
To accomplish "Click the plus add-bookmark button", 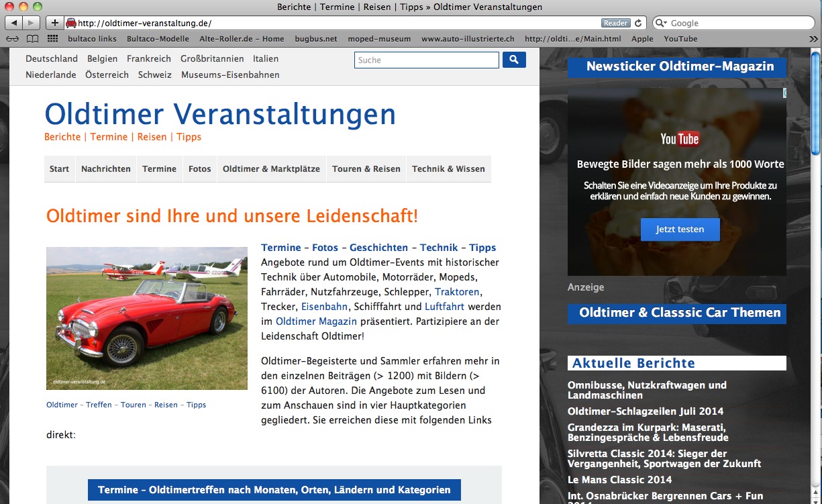I will (54, 23).
